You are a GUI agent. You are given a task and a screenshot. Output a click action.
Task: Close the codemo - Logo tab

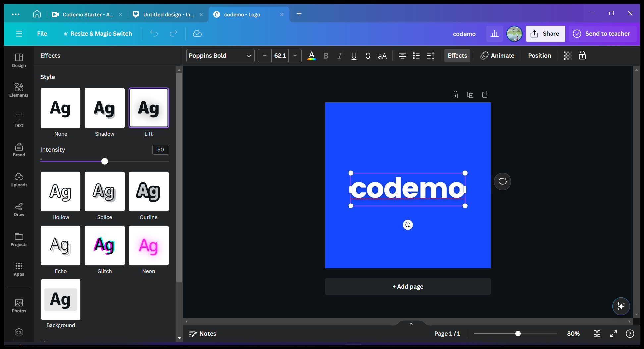(x=282, y=14)
